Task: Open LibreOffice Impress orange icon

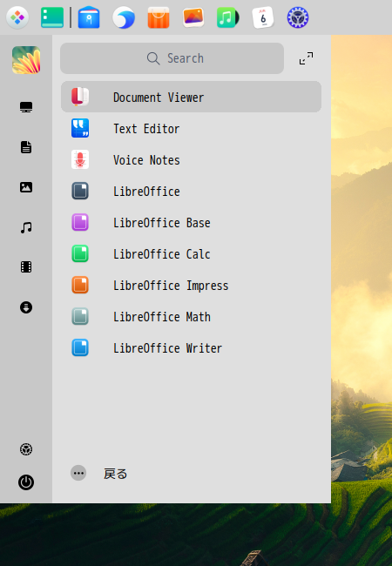Action: (x=80, y=285)
